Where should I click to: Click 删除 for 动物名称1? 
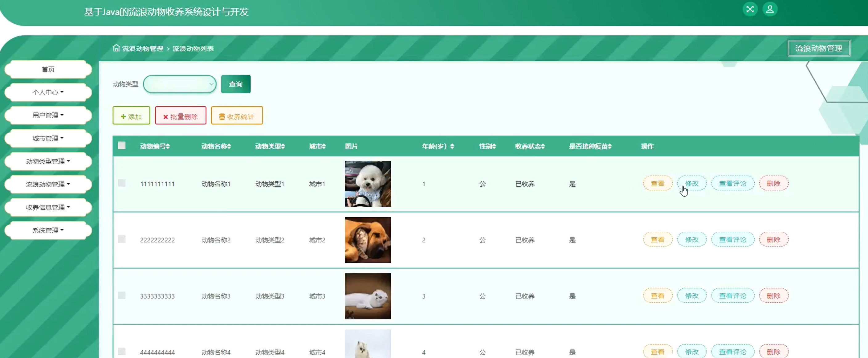[x=773, y=183]
